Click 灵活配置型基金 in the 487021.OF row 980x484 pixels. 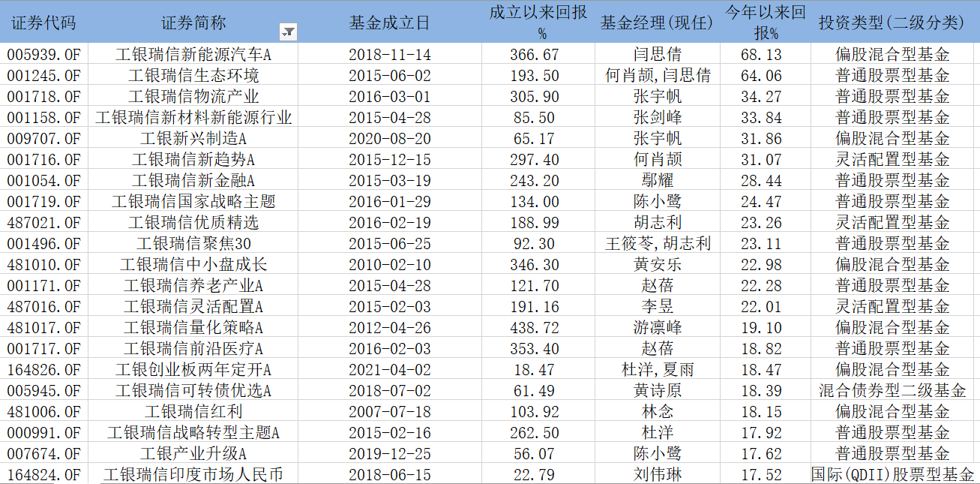coord(893,223)
